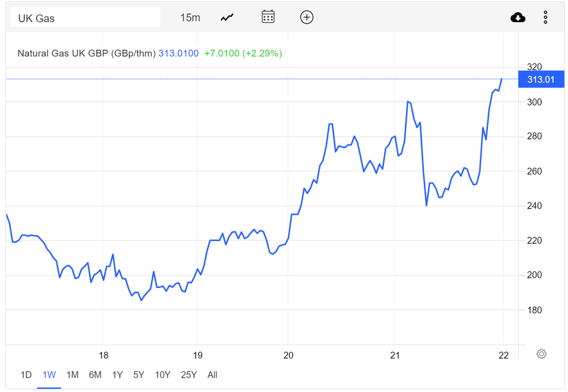Click the 19 date axis label
Image resolution: width=568 pixels, height=392 pixels.
click(x=198, y=355)
